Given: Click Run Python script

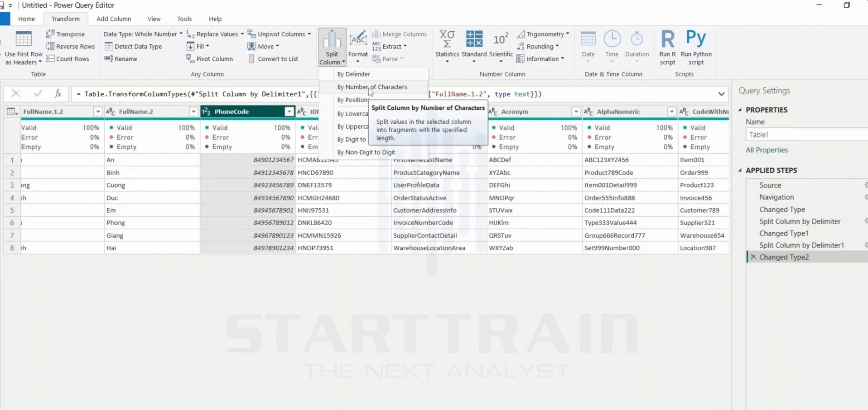Looking at the screenshot, I should pos(696,47).
